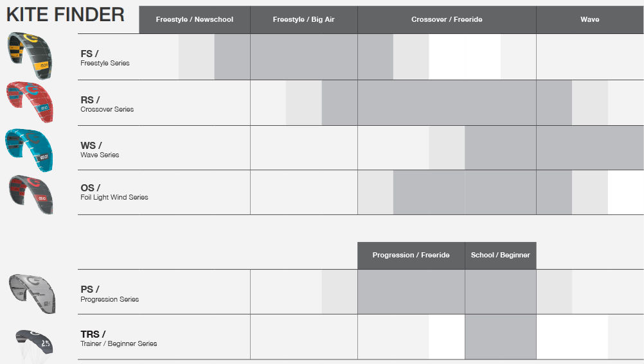Open the RS / Crossover Series label
This screenshot has width=644, height=364.
[x=107, y=104]
